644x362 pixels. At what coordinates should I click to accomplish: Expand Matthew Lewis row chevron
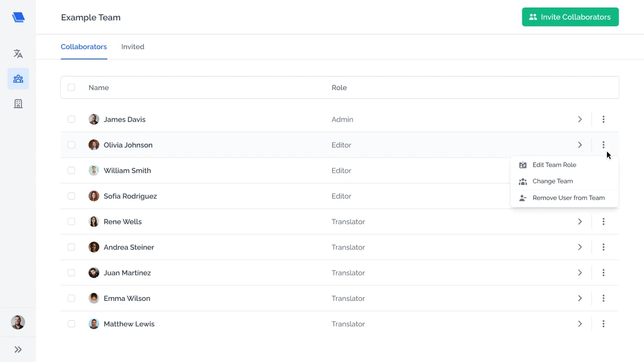coord(580,324)
